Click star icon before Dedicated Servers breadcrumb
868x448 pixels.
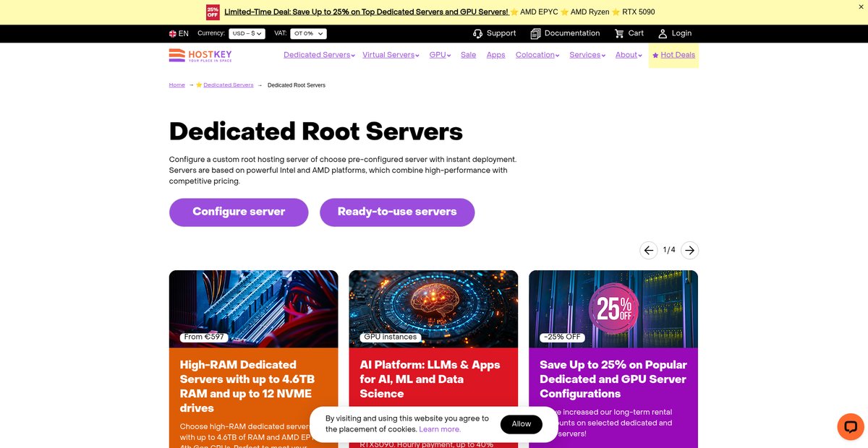tap(199, 85)
